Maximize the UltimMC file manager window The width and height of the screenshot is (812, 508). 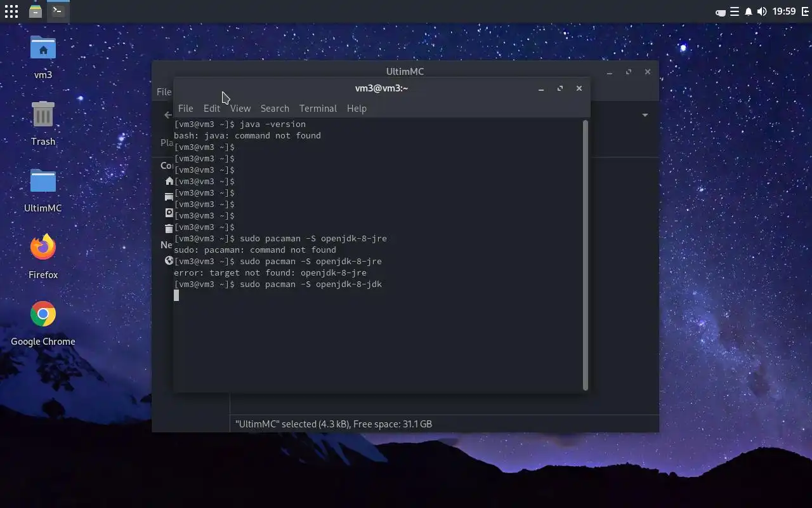(x=629, y=72)
